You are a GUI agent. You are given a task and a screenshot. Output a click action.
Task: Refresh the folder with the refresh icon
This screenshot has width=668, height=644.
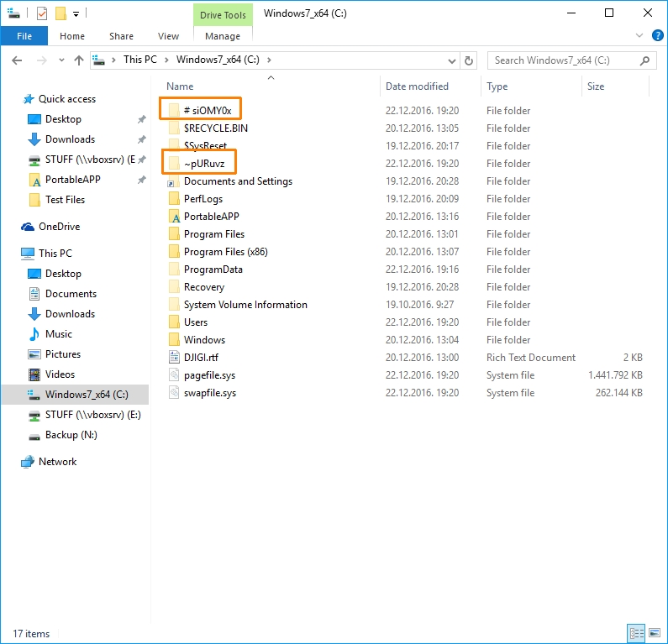[x=469, y=60]
